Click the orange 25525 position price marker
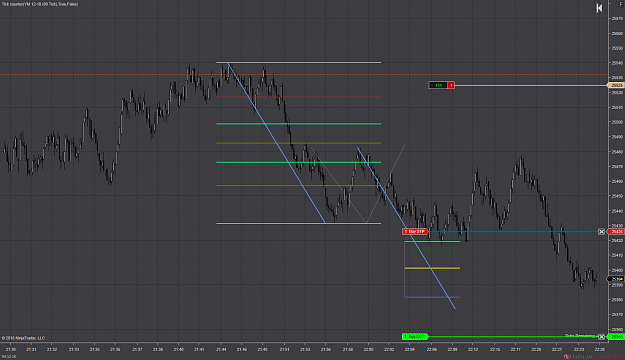 616,85
